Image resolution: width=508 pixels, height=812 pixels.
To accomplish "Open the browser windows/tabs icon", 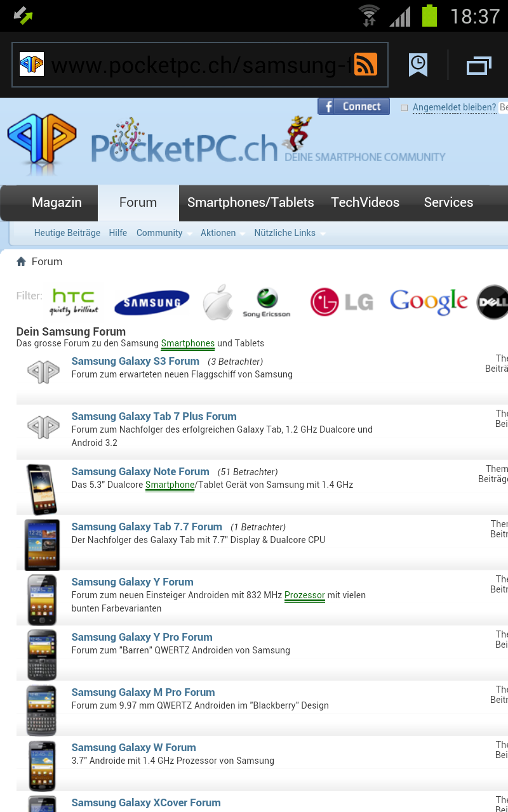I will tap(479, 65).
